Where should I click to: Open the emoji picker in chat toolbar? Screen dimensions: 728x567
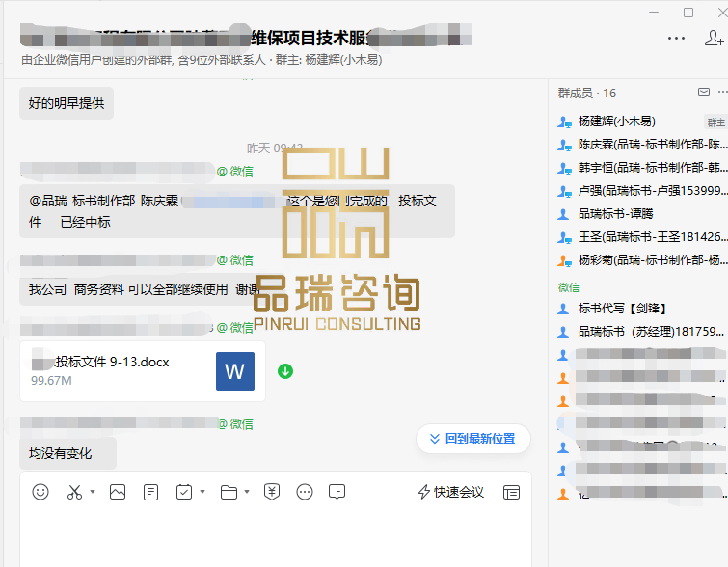[x=40, y=492]
